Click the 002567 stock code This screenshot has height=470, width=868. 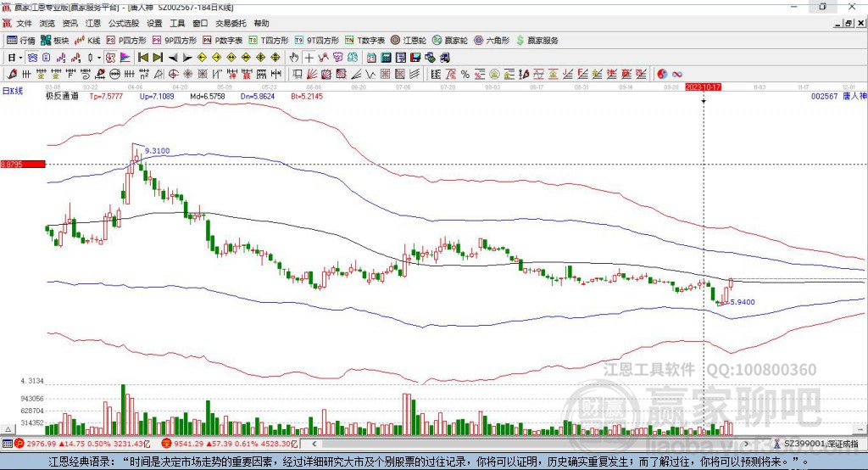(824, 96)
